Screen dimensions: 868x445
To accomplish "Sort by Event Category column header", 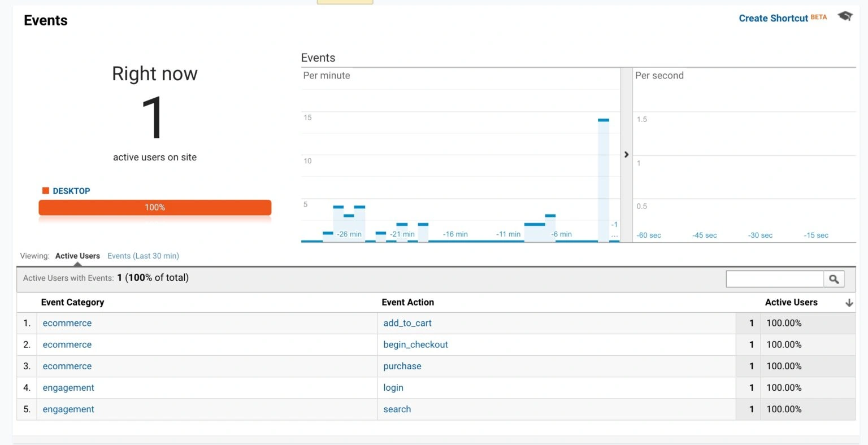I will [x=72, y=302].
